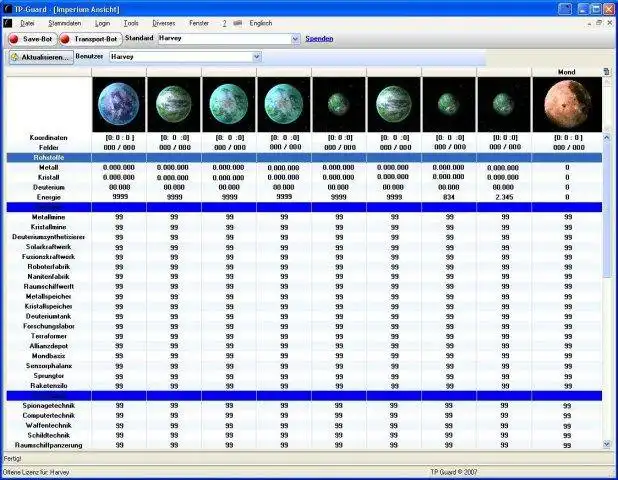This screenshot has width=618, height=480.
Task: Expand the Standard account dropdown arrow
Action: (295, 39)
